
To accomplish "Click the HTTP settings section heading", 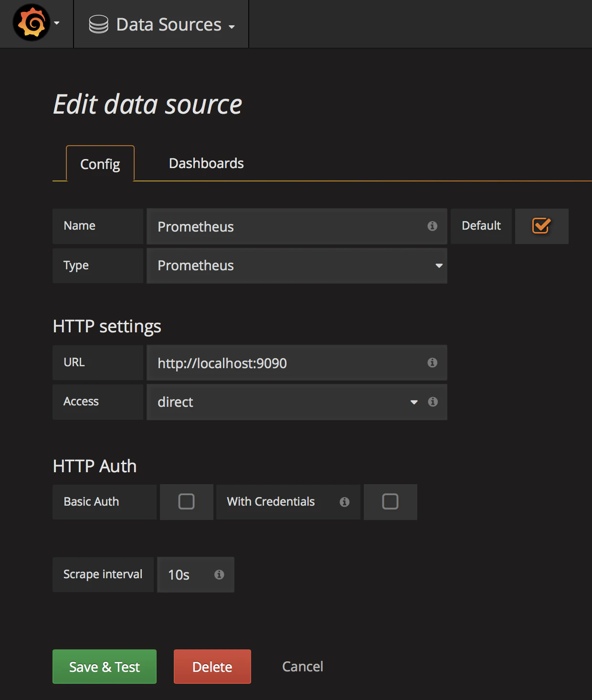I will click(107, 327).
